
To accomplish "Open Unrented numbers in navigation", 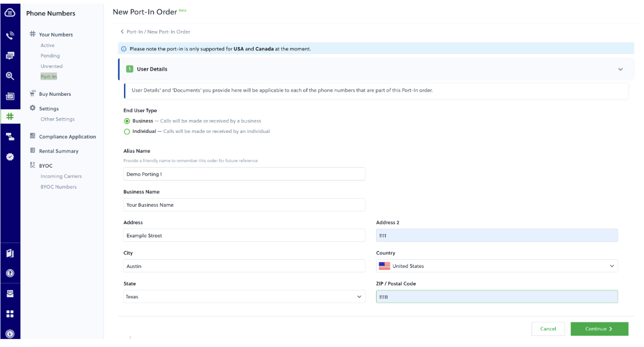I will (51, 66).
